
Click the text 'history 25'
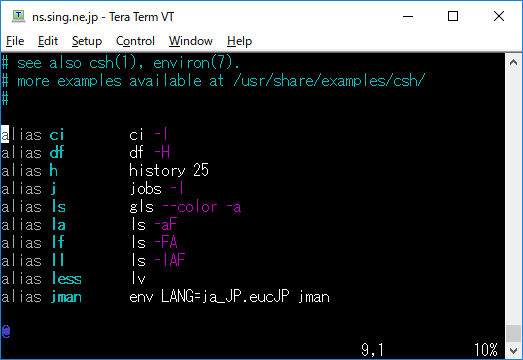pyautogui.click(x=169, y=171)
